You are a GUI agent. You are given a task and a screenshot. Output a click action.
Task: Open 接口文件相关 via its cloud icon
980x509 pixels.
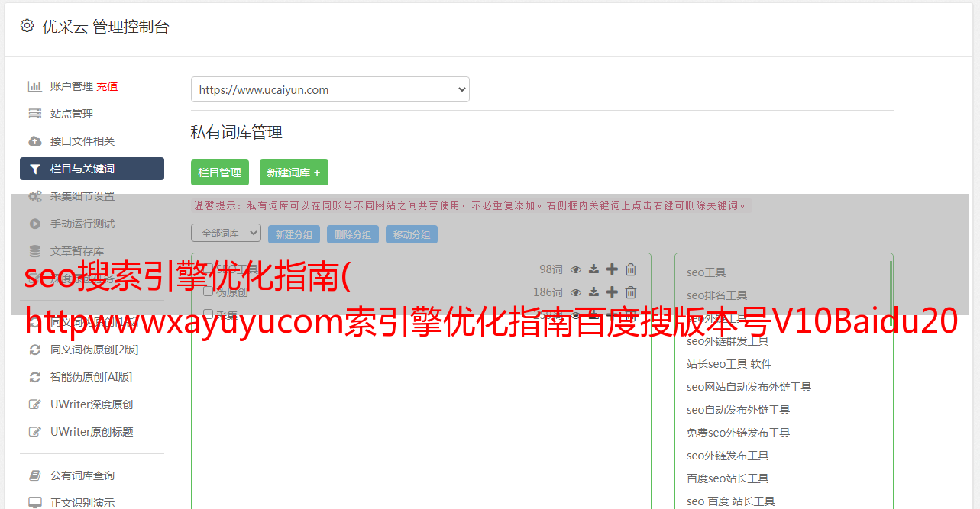click(35, 141)
